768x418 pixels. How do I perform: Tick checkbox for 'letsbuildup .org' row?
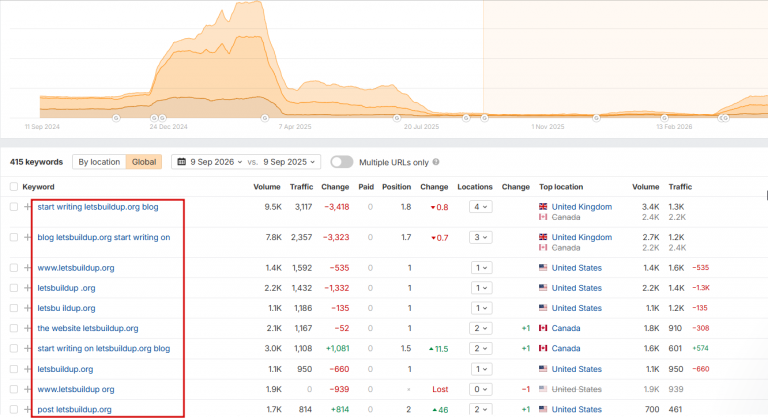[14, 288]
